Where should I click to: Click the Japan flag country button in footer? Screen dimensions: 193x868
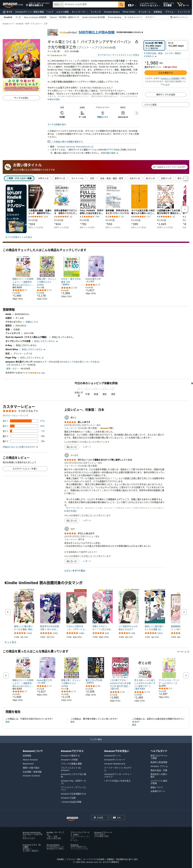click(x=118, y=817)
